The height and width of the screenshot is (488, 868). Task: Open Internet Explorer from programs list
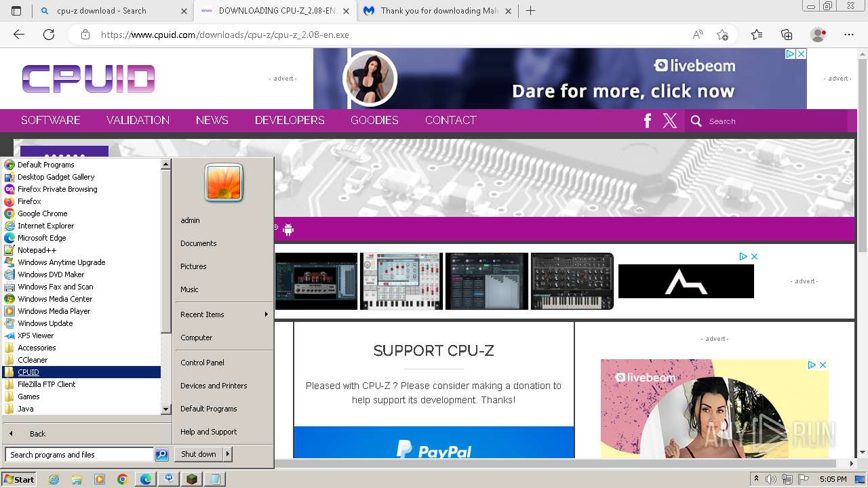45,226
